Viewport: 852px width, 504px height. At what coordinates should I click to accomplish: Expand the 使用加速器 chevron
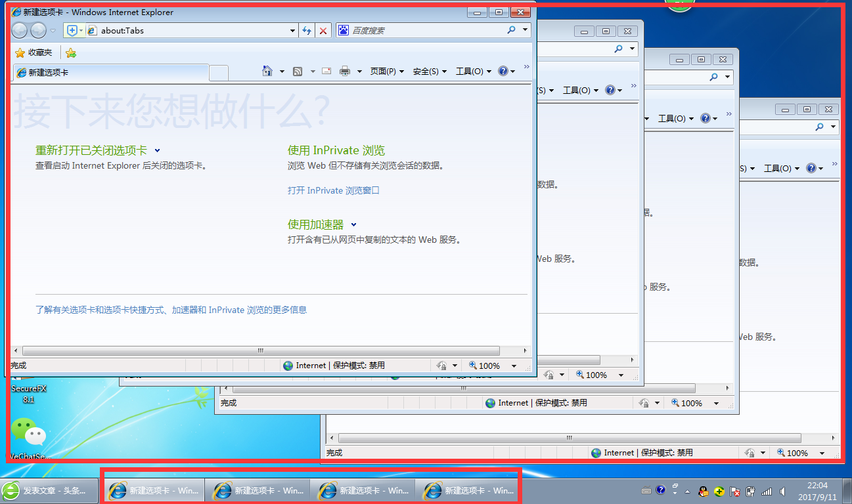(x=354, y=224)
